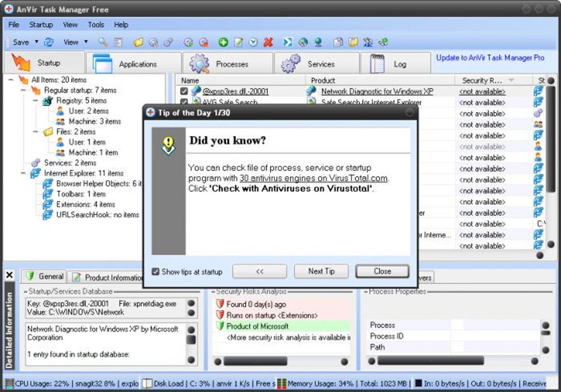This screenshot has width=561, height=392.
Task: Disable the AVG Safe Search startup entry
Action: pyautogui.click(x=185, y=102)
